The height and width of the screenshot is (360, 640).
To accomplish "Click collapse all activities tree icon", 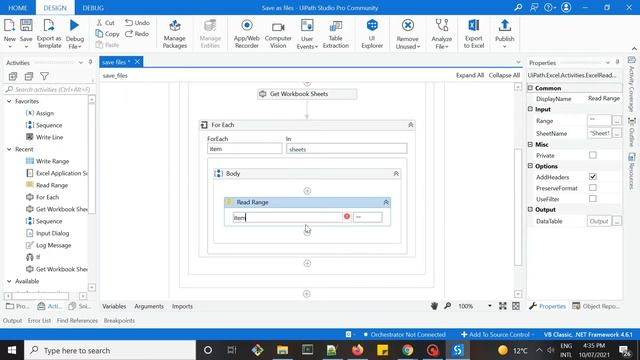I will tap(29, 76).
